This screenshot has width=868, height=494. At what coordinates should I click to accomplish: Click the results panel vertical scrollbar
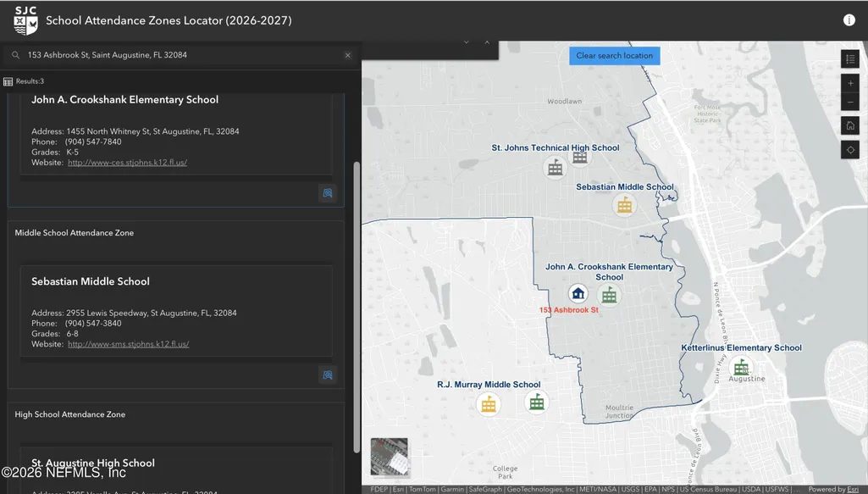(x=357, y=308)
